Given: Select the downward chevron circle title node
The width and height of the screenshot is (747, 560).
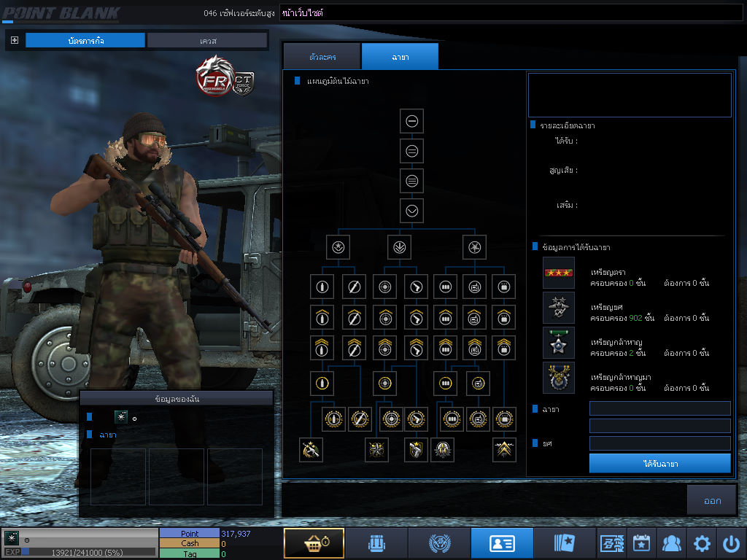Looking at the screenshot, I should pos(411,211).
